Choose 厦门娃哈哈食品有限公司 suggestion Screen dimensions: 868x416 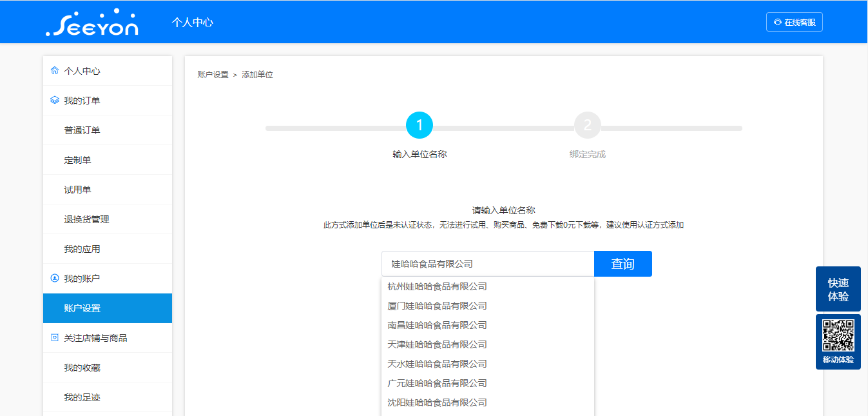click(x=488, y=306)
